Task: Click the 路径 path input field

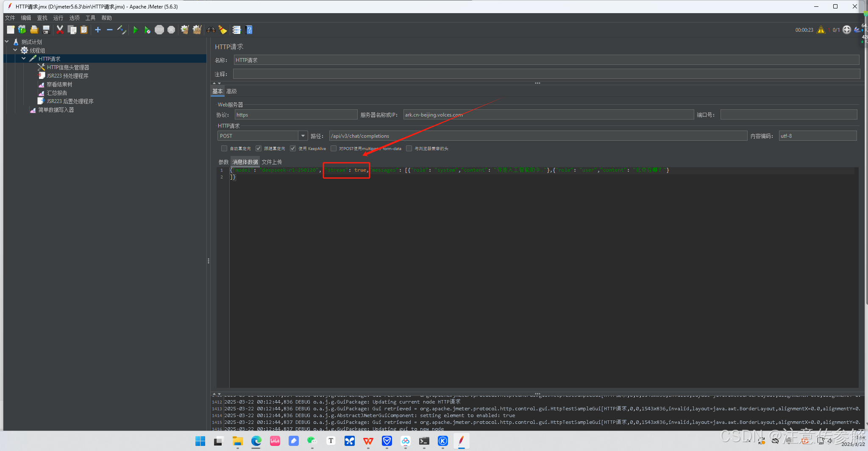Action: [538, 136]
